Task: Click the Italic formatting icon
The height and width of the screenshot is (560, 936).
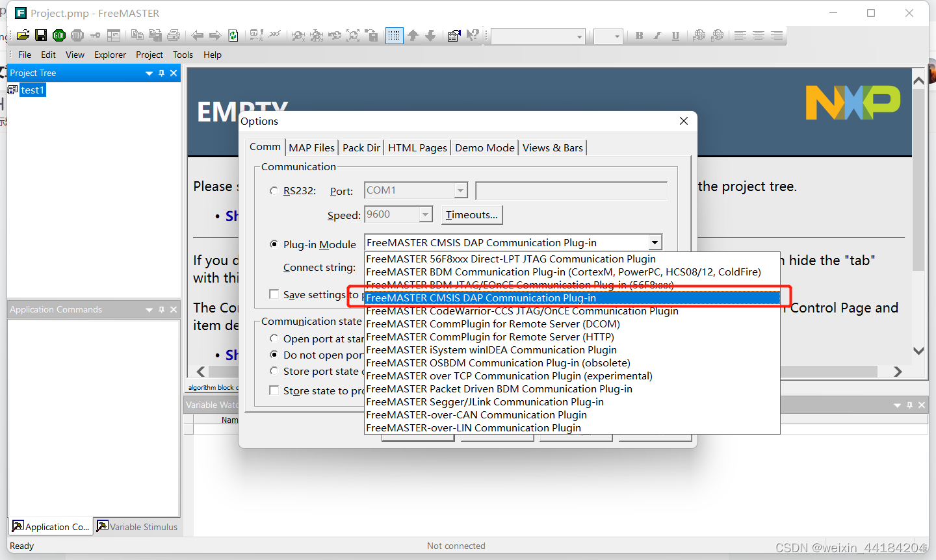Action: point(658,36)
